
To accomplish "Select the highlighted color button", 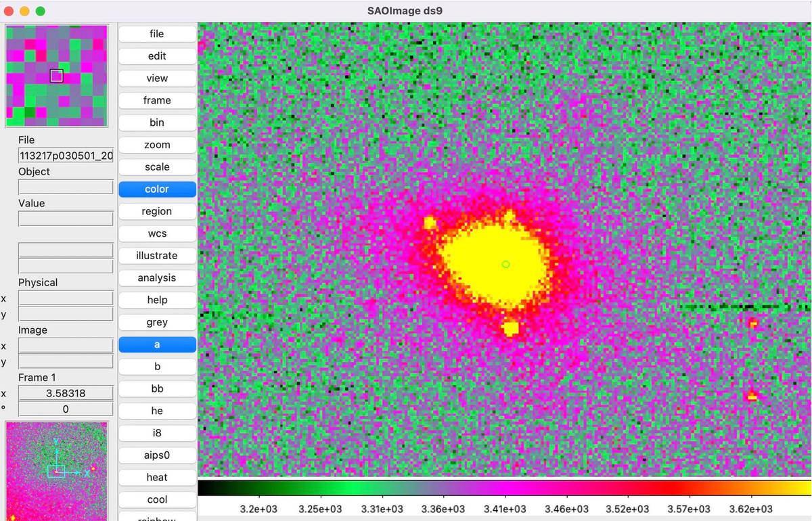I will tap(157, 189).
